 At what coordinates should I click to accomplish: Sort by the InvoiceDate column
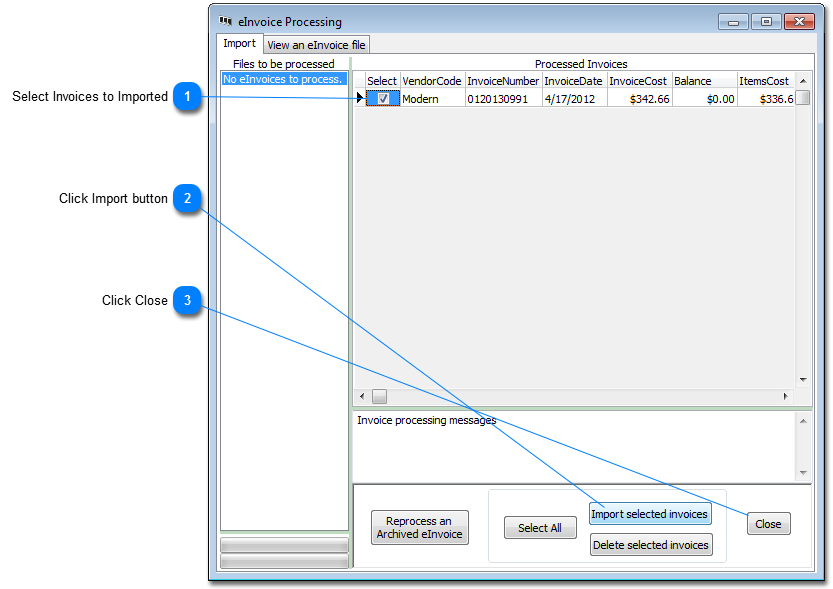tap(573, 80)
